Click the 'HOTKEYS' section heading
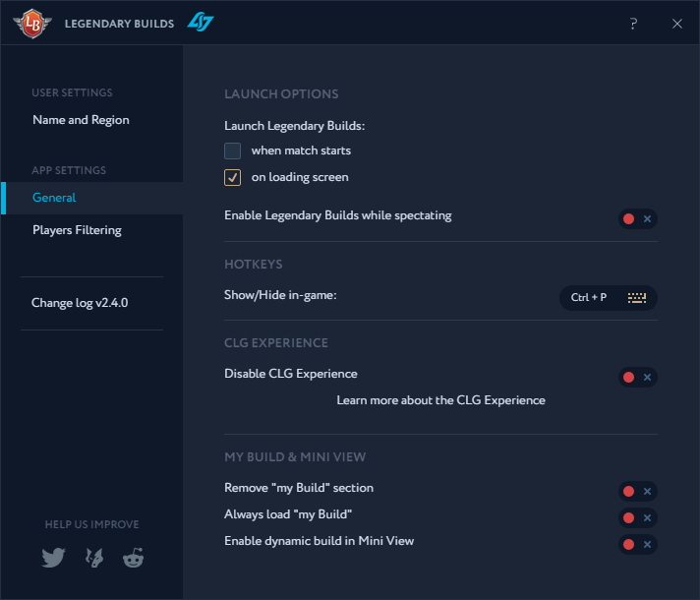The image size is (700, 600). (x=253, y=265)
